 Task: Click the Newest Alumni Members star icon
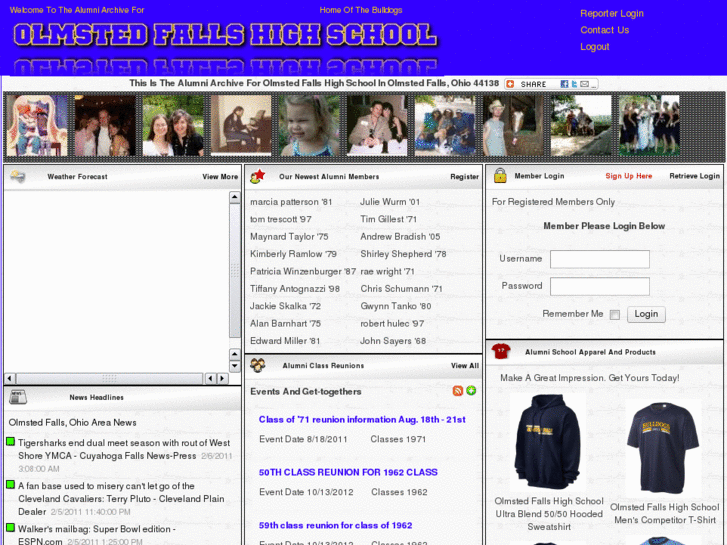257,176
